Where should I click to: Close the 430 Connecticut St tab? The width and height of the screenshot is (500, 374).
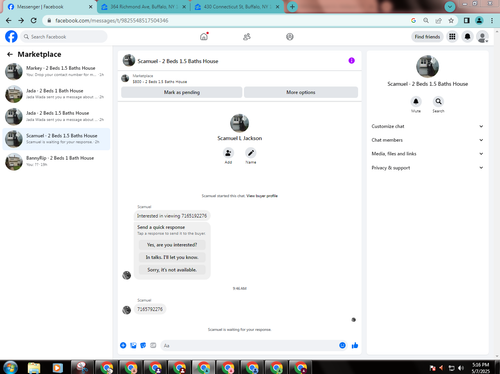(x=277, y=7)
